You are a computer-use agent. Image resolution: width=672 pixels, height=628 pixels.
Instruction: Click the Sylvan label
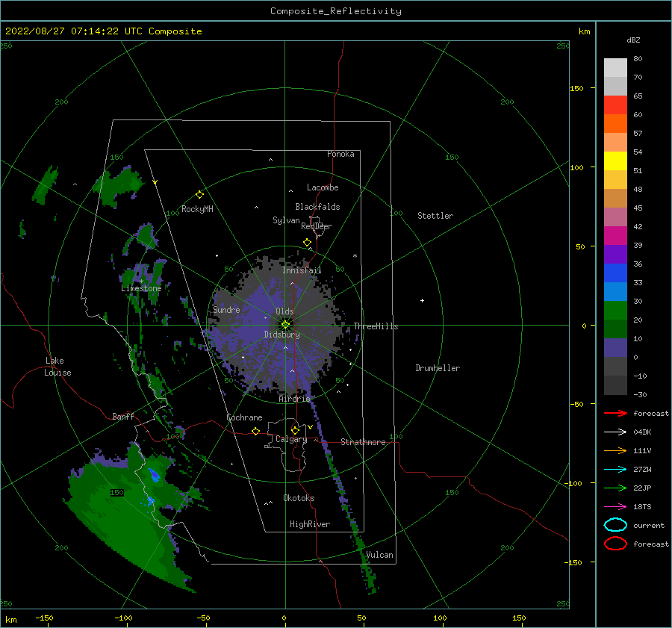click(x=286, y=220)
